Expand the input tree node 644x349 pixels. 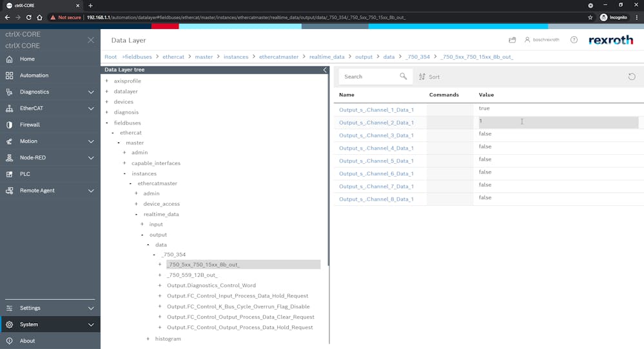click(142, 224)
